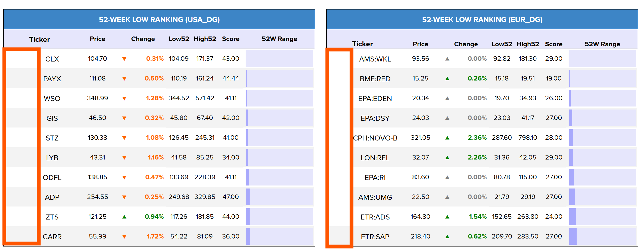Click the green up arrow for CPH:NOVO-B
The width and height of the screenshot is (644, 250).
447,138
